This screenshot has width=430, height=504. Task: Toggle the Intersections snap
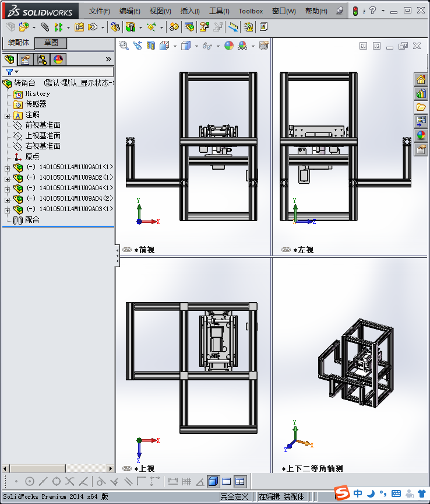[x=70, y=481]
